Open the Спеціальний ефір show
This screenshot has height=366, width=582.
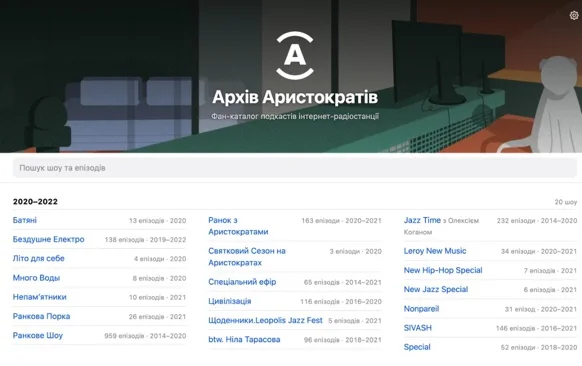pos(242,282)
